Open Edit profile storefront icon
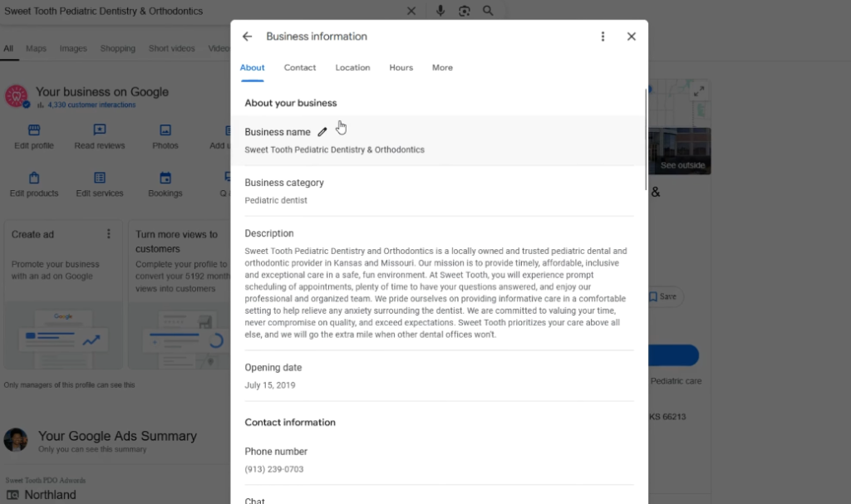851x504 pixels. [x=33, y=130]
